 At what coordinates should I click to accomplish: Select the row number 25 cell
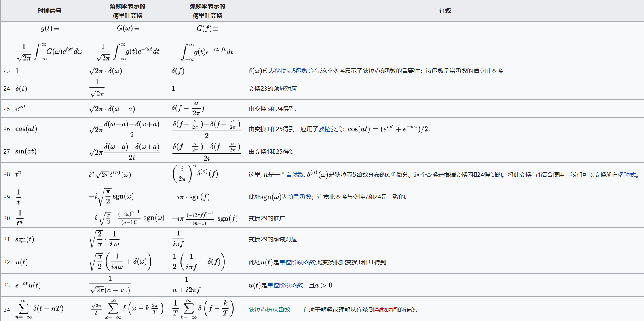tap(7, 109)
